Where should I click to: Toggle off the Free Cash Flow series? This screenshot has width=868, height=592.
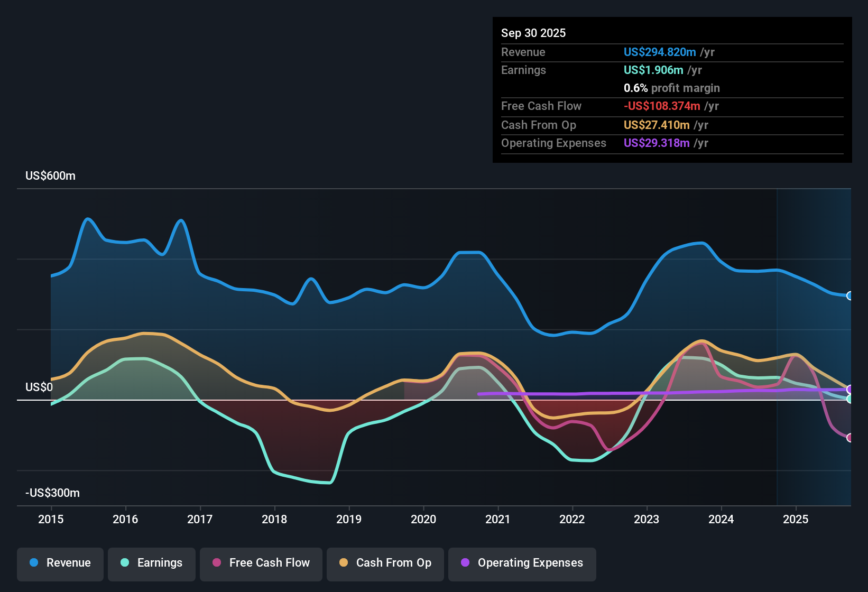click(261, 563)
